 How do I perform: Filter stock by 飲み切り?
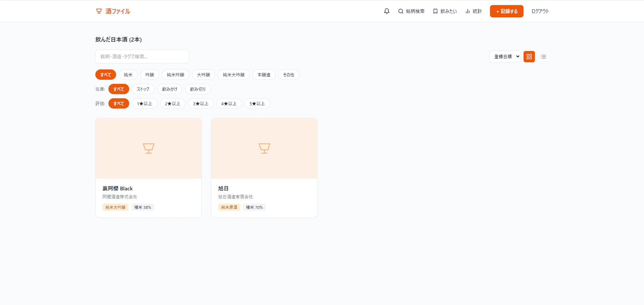198,89
